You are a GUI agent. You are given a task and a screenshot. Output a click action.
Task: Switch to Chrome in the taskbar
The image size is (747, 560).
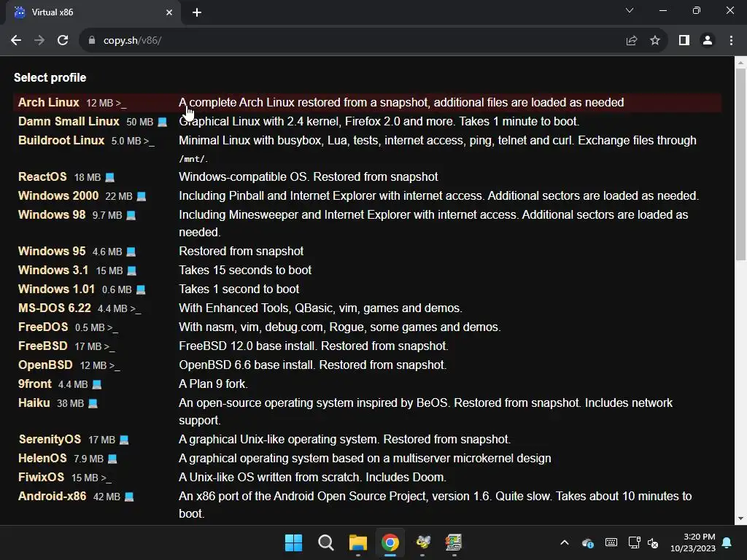click(390, 542)
